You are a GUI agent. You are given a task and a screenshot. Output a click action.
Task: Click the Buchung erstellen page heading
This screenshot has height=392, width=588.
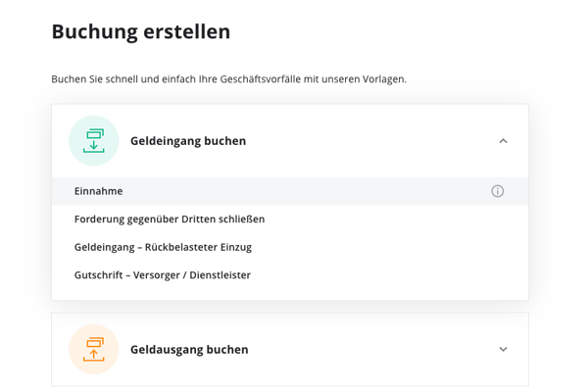click(x=141, y=31)
